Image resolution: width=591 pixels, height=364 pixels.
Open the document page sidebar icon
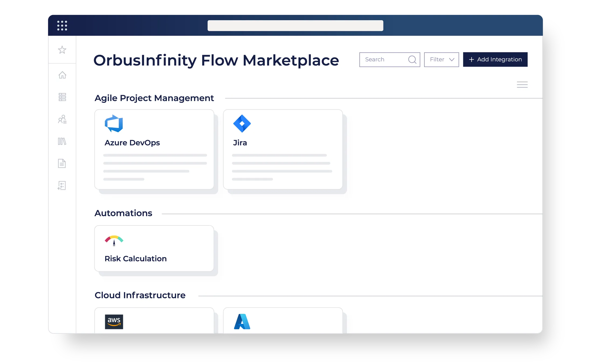(62, 163)
